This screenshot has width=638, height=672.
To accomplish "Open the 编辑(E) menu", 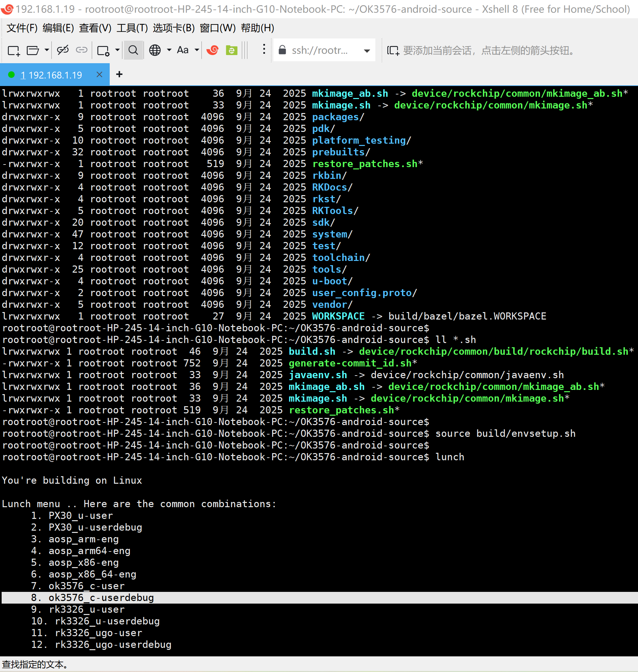I will pos(58,28).
